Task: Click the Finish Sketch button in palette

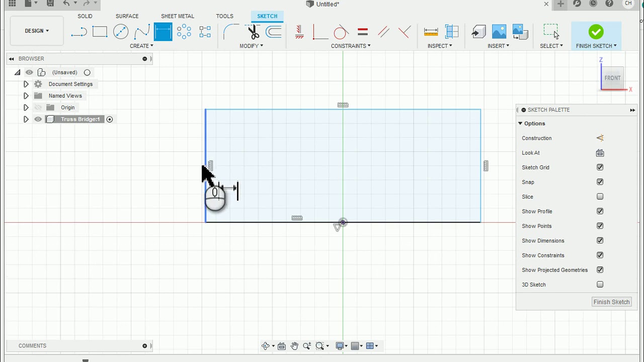Action: click(611, 302)
